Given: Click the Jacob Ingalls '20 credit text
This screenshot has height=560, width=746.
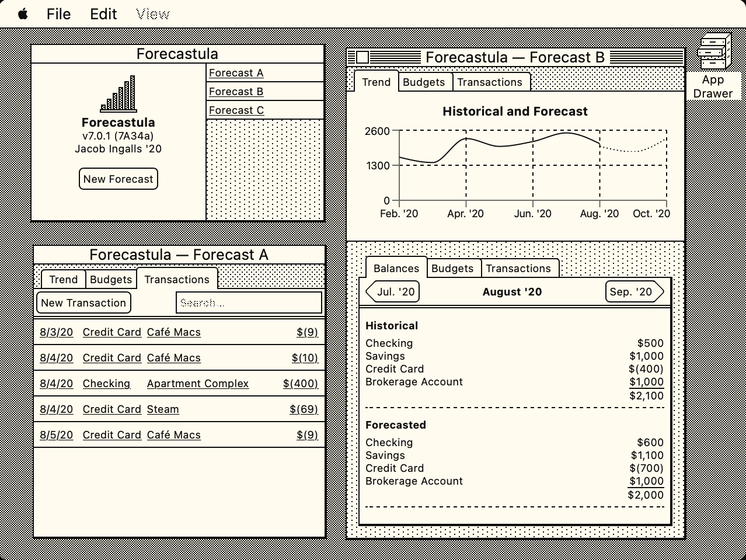Looking at the screenshot, I should (x=118, y=149).
